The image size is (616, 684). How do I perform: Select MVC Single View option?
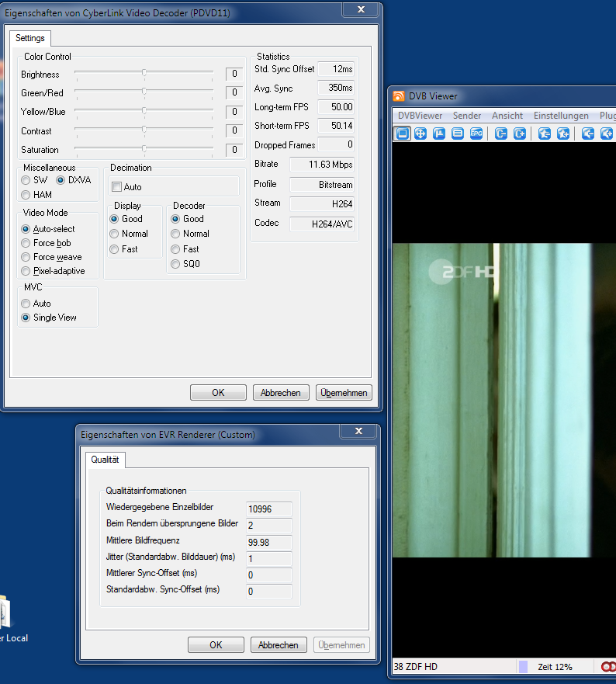coord(26,318)
